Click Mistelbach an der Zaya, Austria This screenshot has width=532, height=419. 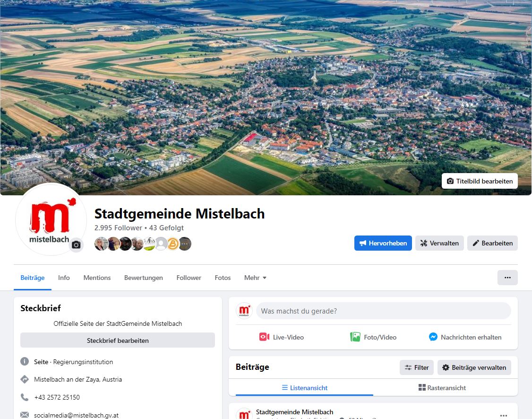[x=78, y=379]
